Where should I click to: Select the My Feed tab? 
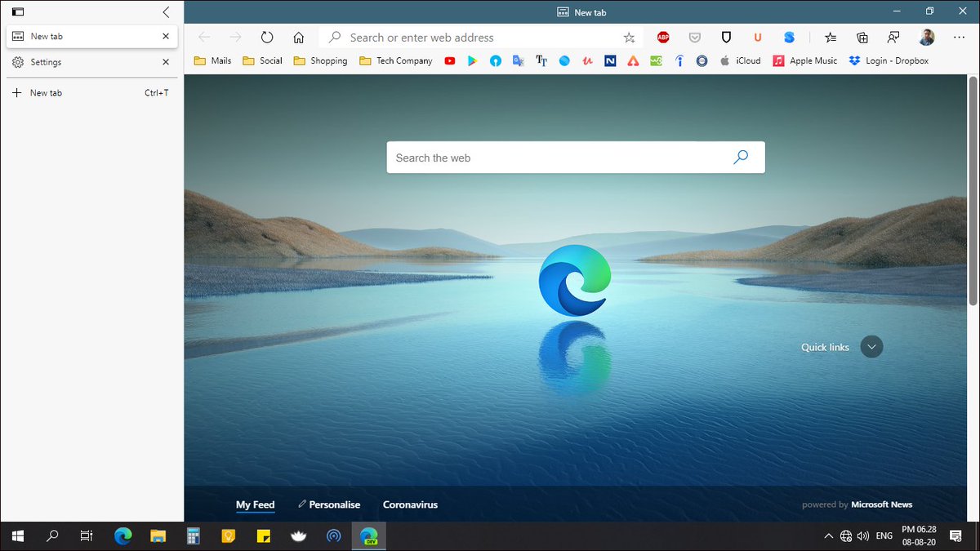click(x=255, y=504)
